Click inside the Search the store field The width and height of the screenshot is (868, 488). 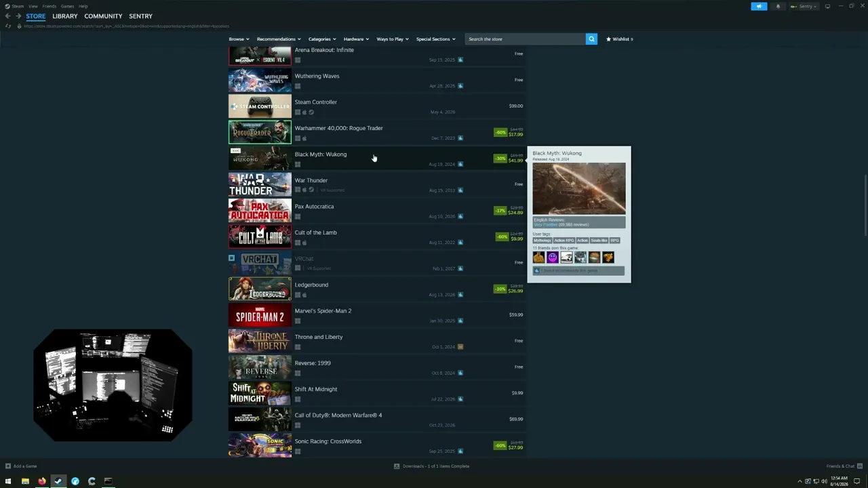pos(526,39)
